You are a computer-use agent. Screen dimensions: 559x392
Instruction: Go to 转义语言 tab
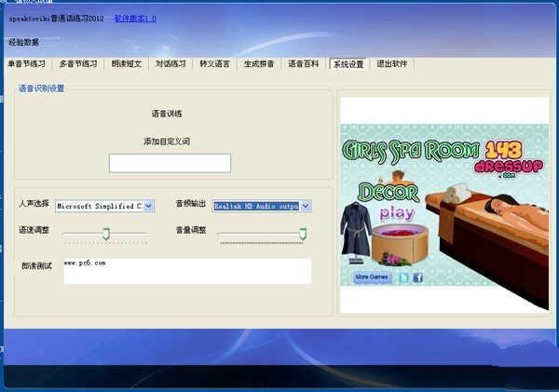(x=214, y=64)
